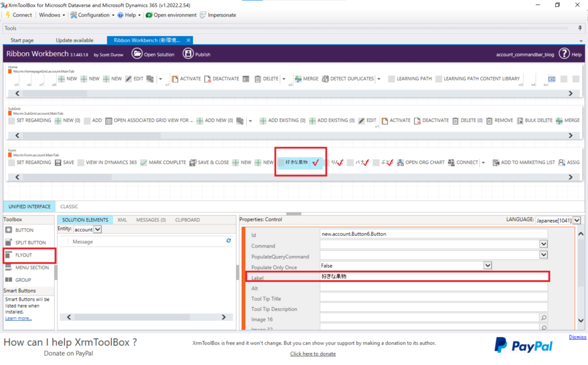Expand the Command property dropdown
Image resolution: width=588 pixels, height=365 pixels.
[543, 244]
